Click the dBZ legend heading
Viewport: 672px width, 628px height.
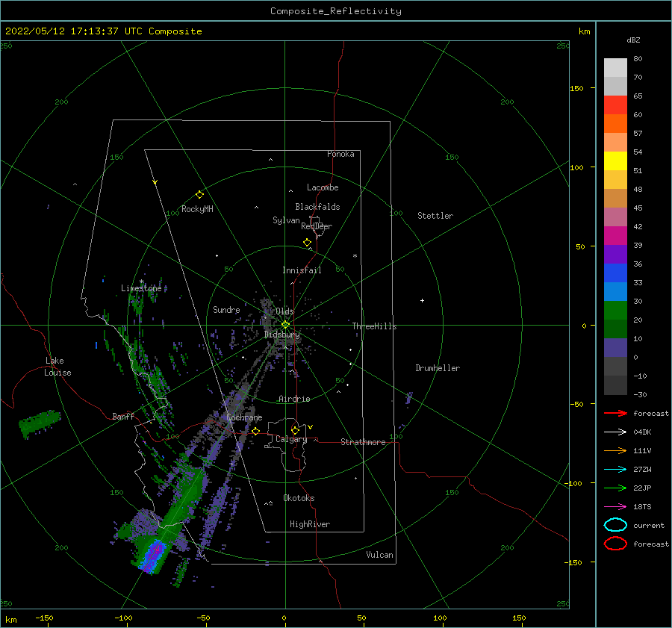pyautogui.click(x=633, y=40)
